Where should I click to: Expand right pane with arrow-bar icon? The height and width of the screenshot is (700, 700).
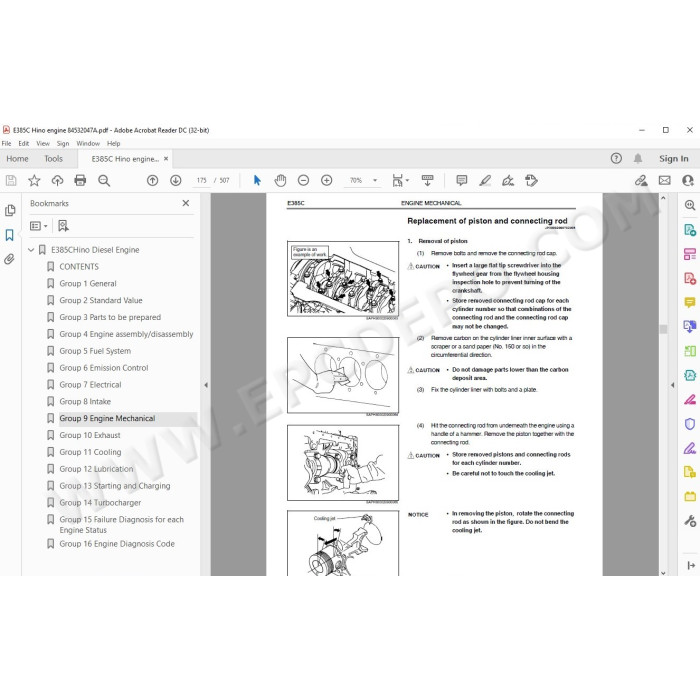[691, 566]
